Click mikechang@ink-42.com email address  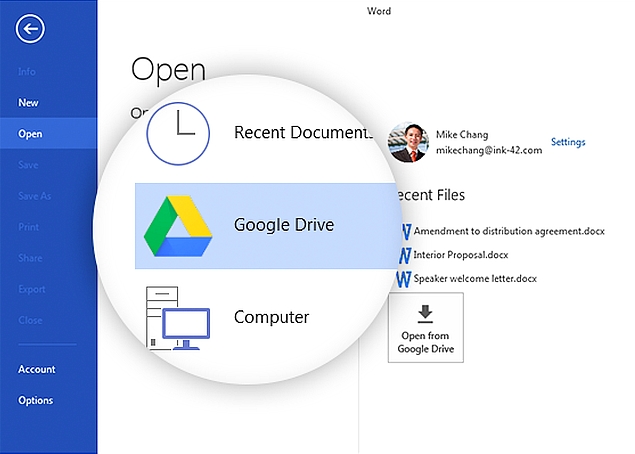click(x=489, y=150)
